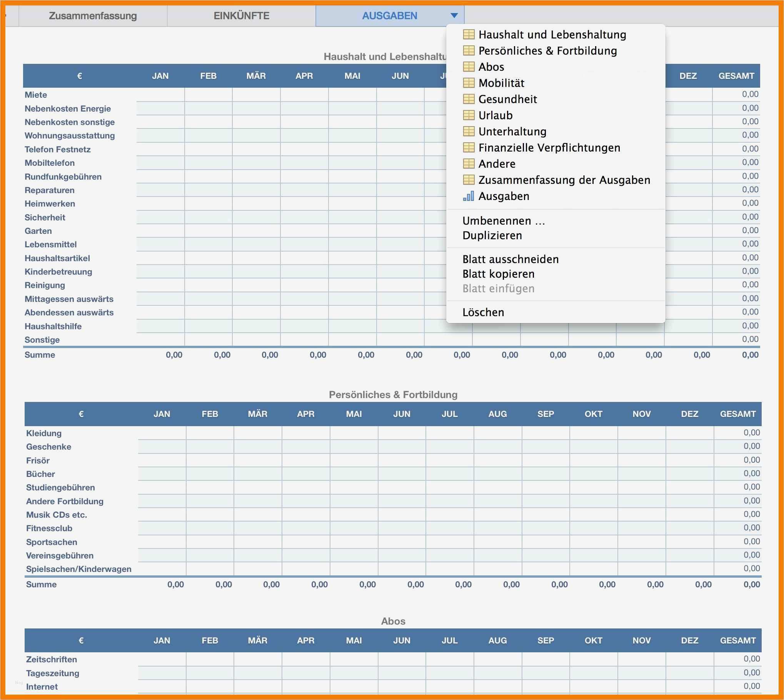The image size is (784, 700).
Task: Open the EINKÜNFTE tab
Action: 241,15
